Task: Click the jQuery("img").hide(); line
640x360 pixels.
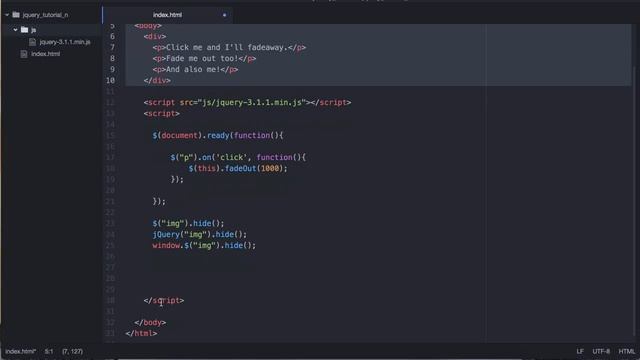Action: pos(200,235)
